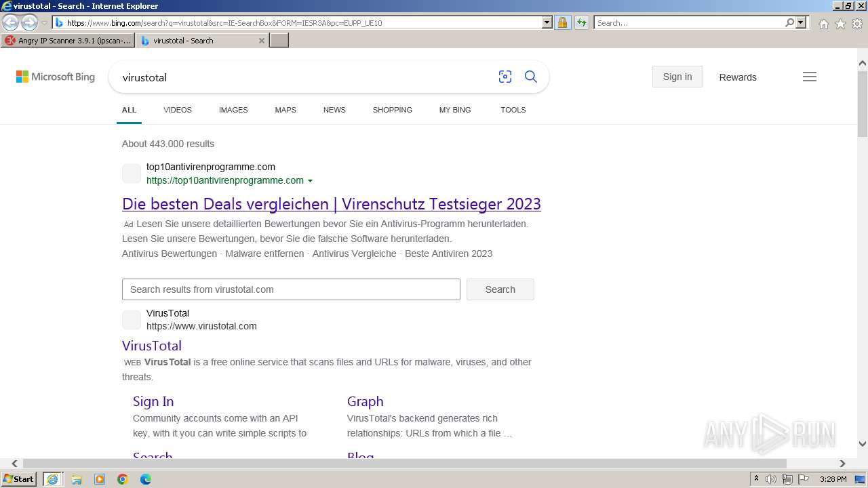Select the IMAGES tab
This screenshot has height=488, width=868.
[233, 110]
